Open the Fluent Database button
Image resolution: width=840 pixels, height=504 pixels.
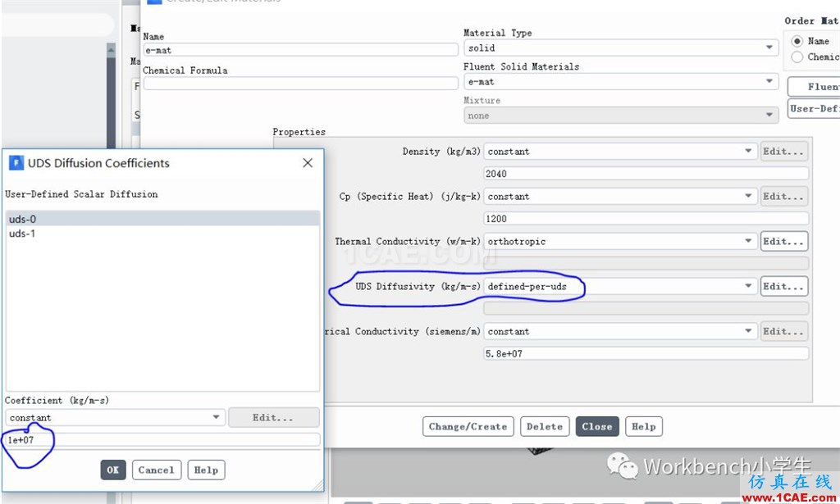click(815, 87)
